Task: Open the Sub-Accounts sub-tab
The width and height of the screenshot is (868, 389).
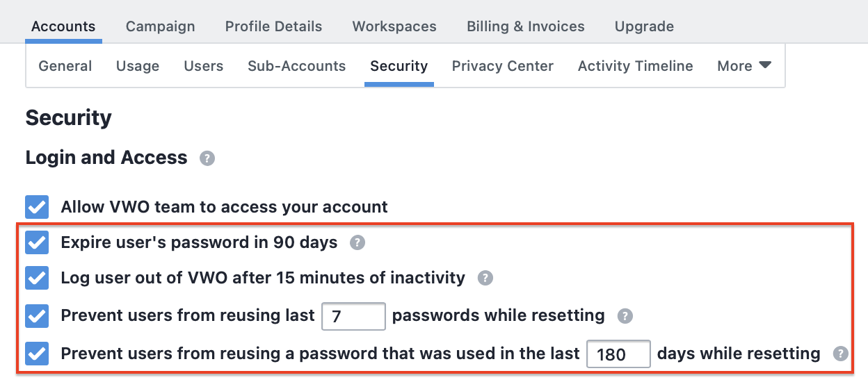Action: coord(297,66)
